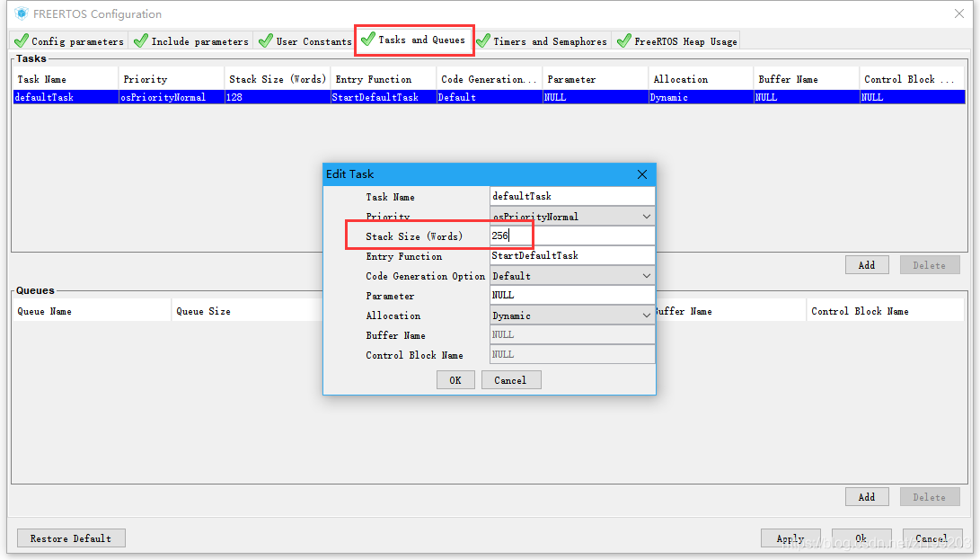The height and width of the screenshot is (560, 980).
Task: Open the Allocation dropdown in Edit Task
Action: pos(572,316)
